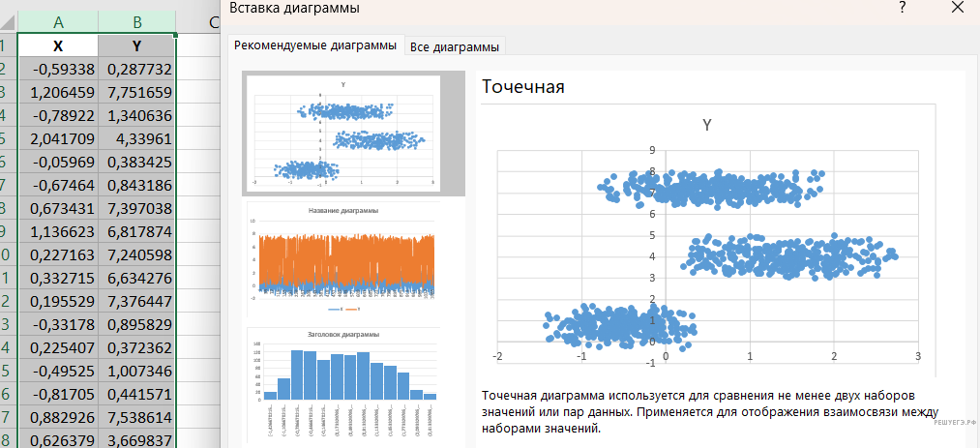The height and width of the screenshot is (448, 980).
Task: Choose the orange line chart thumbnail
Action: tap(343, 258)
